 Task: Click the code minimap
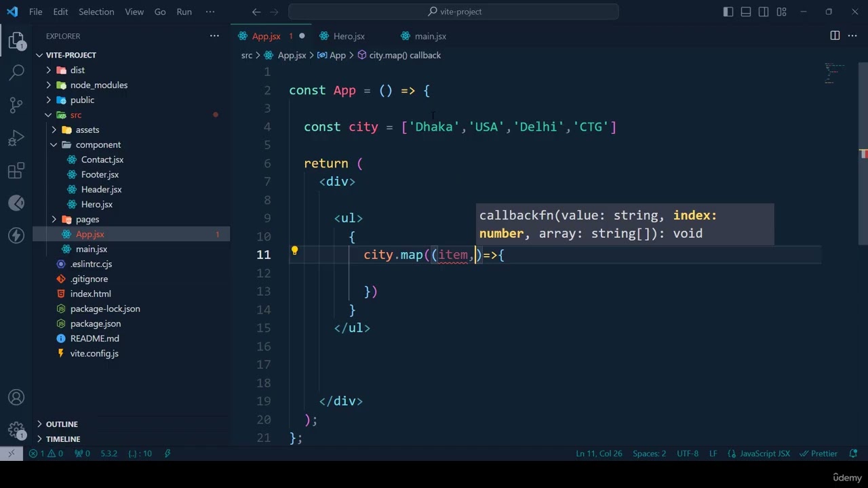tap(835, 73)
